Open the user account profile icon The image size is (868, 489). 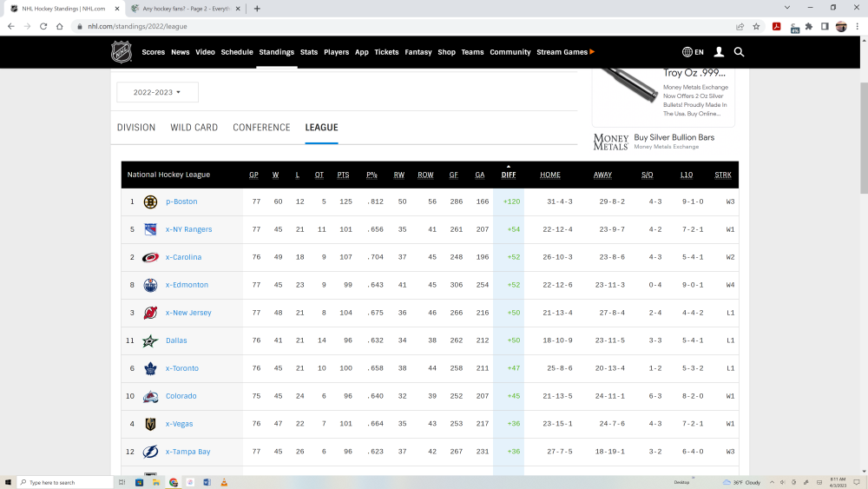coord(719,52)
